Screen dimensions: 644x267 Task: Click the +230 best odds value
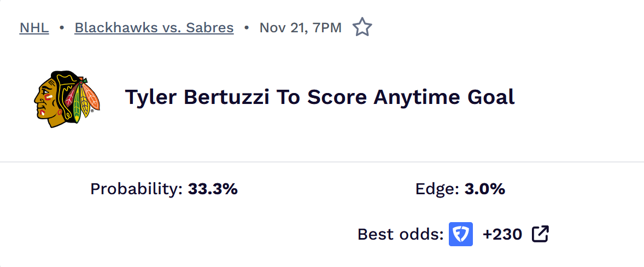pyautogui.click(x=502, y=234)
